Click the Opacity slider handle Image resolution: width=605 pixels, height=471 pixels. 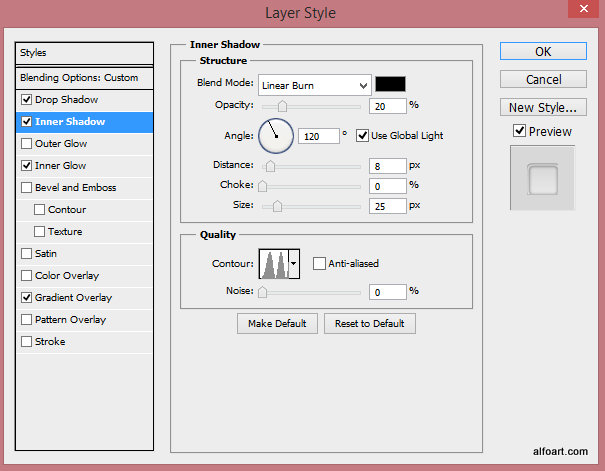click(x=282, y=106)
